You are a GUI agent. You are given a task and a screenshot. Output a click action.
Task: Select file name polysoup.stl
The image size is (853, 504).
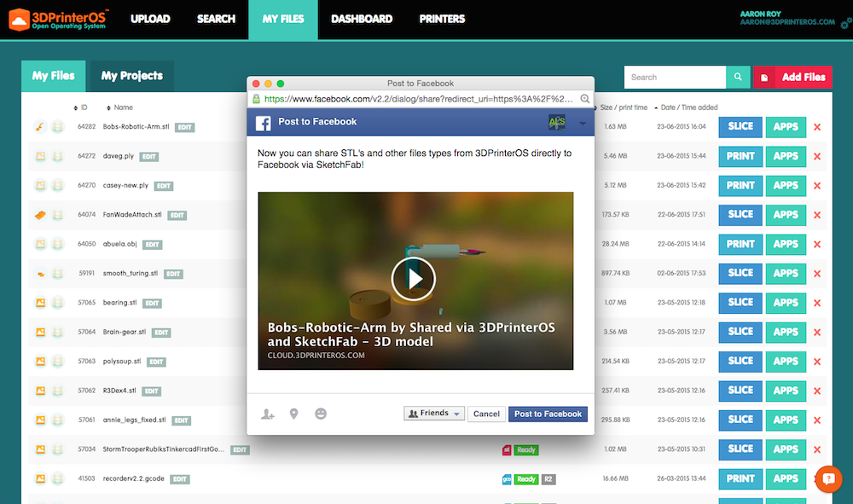(x=122, y=361)
